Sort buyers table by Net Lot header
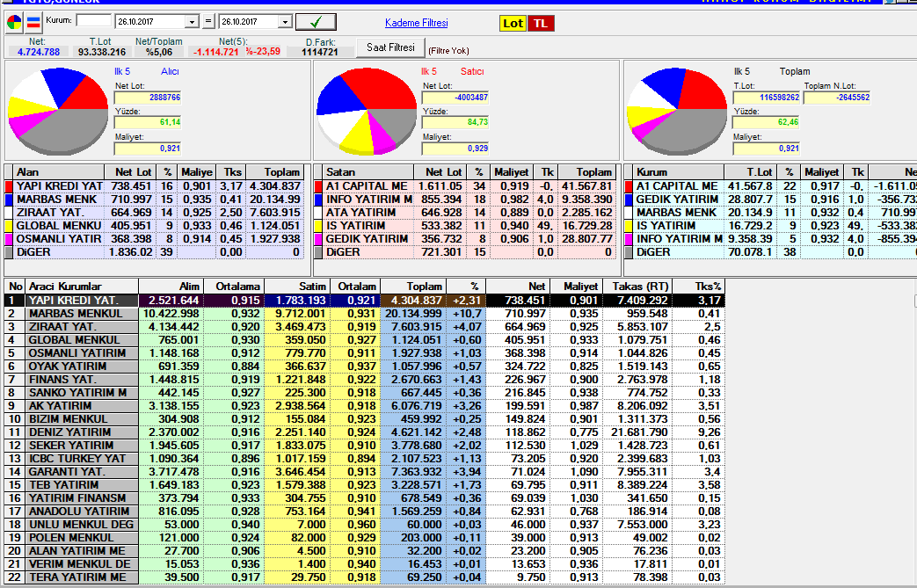The width and height of the screenshot is (917, 588). tap(132, 172)
